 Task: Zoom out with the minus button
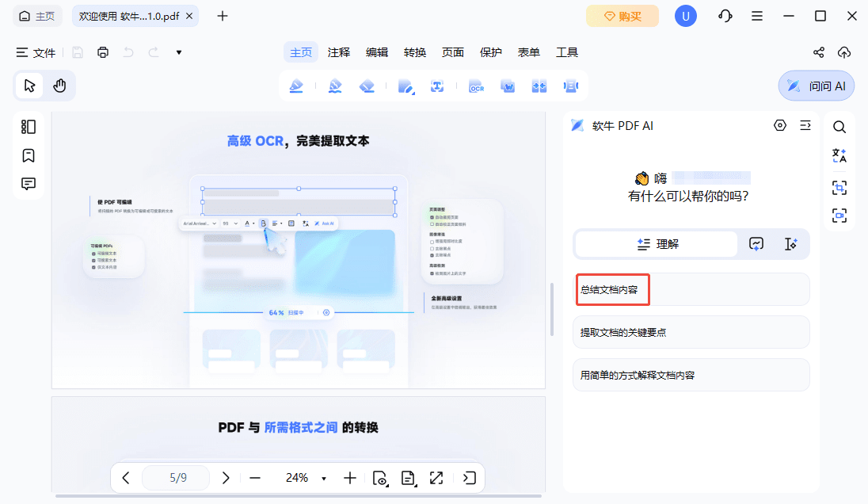point(255,478)
